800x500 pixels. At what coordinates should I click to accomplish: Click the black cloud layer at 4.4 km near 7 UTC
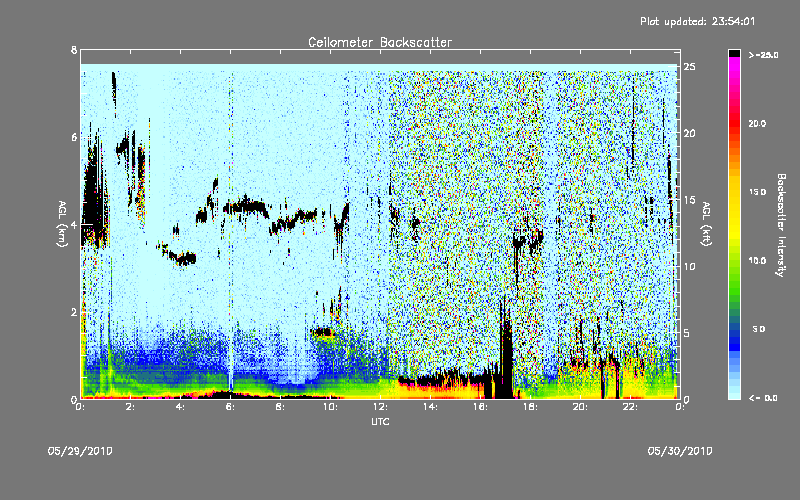pos(246,206)
